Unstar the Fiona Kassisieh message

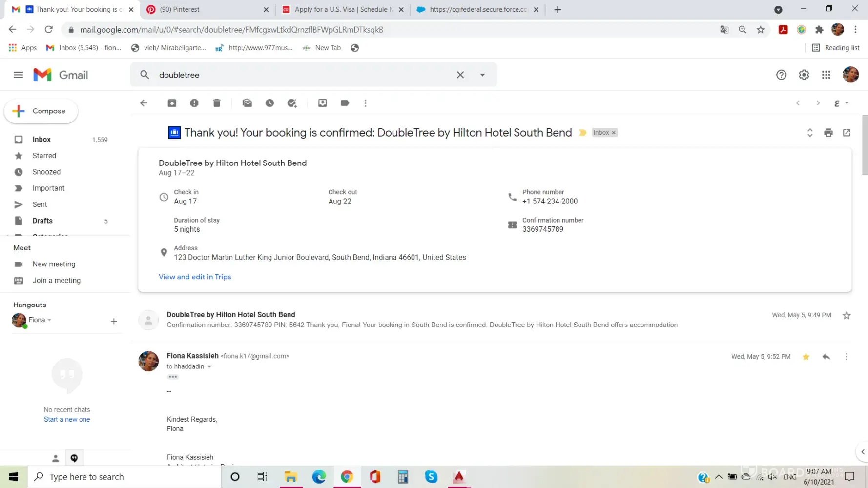[x=806, y=357]
